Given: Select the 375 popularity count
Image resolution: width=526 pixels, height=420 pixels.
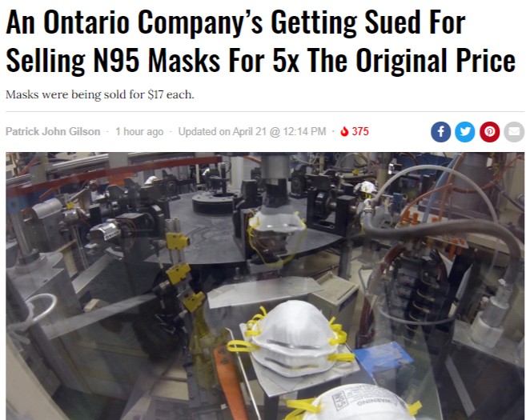Looking at the screenshot, I should click(360, 131).
